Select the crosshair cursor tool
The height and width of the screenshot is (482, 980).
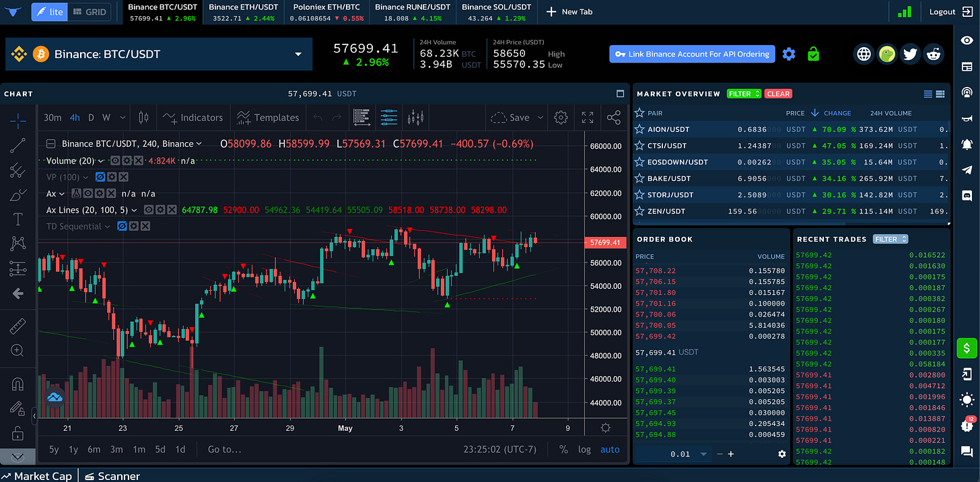(x=17, y=120)
